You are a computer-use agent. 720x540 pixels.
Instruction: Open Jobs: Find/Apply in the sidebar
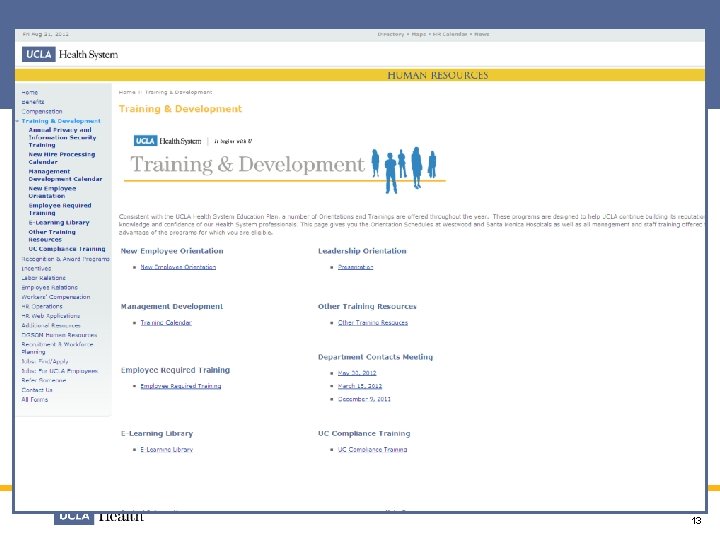(45, 361)
